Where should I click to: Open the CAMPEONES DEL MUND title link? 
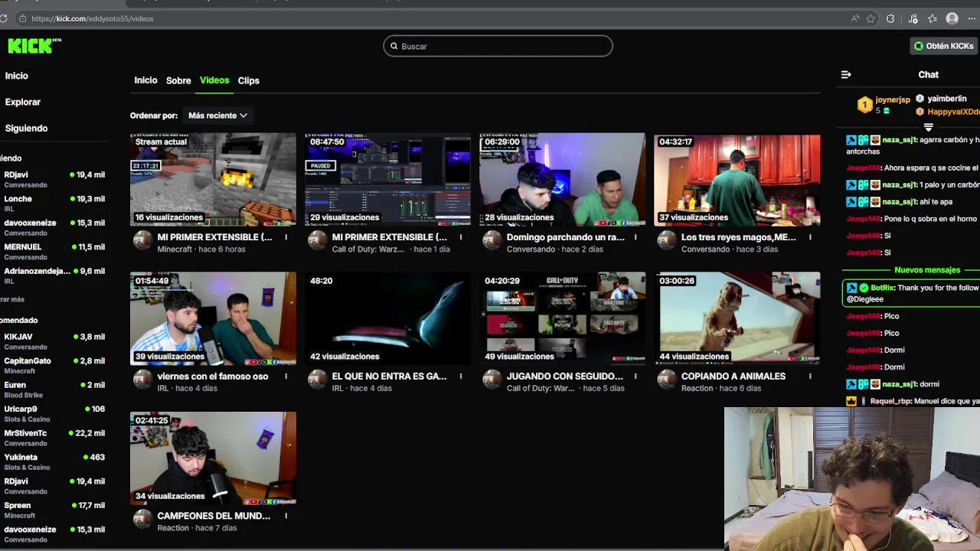pyautogui.click(x=214, y=516)
